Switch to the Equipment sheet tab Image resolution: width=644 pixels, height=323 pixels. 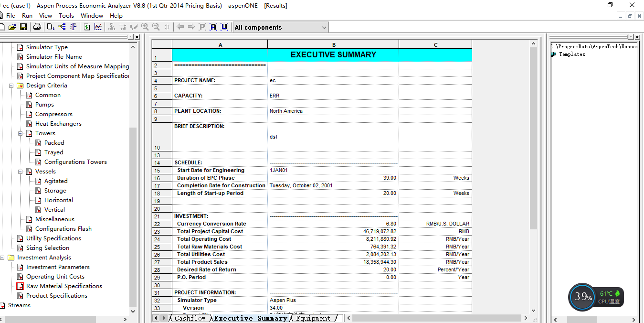click(x=313, y=318)
